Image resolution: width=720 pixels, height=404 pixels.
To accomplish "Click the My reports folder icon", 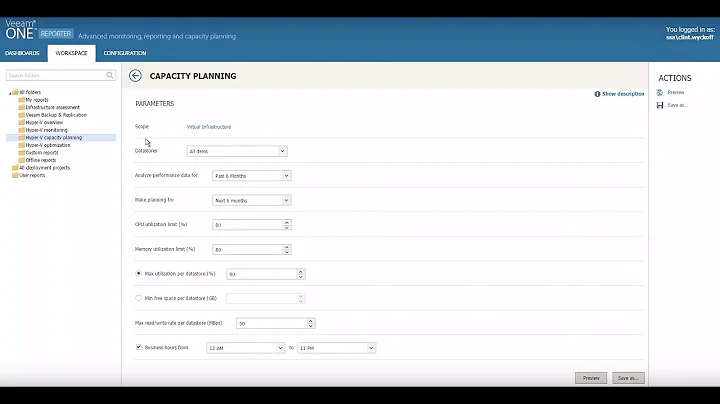I will coord(22,100).
